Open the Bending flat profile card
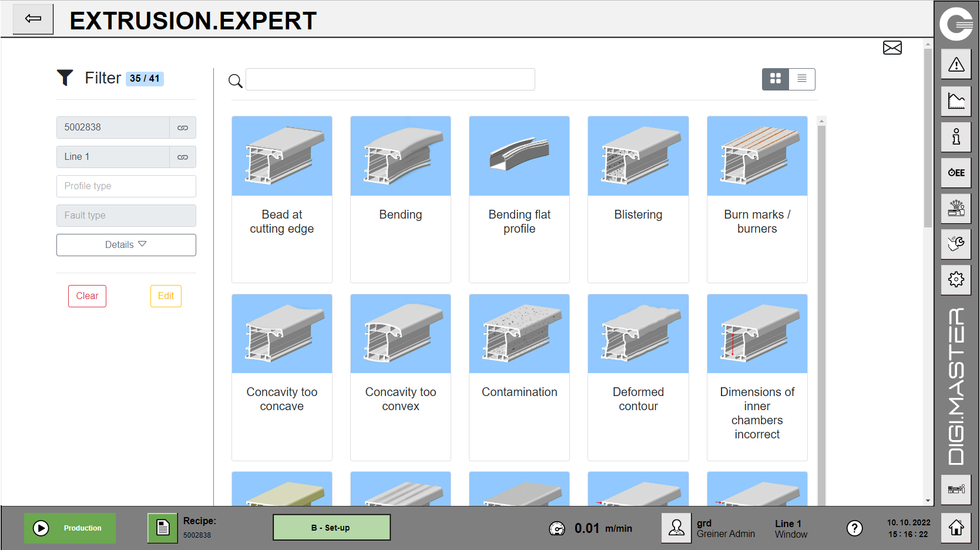The image size is (980, 550). [519, 199]
